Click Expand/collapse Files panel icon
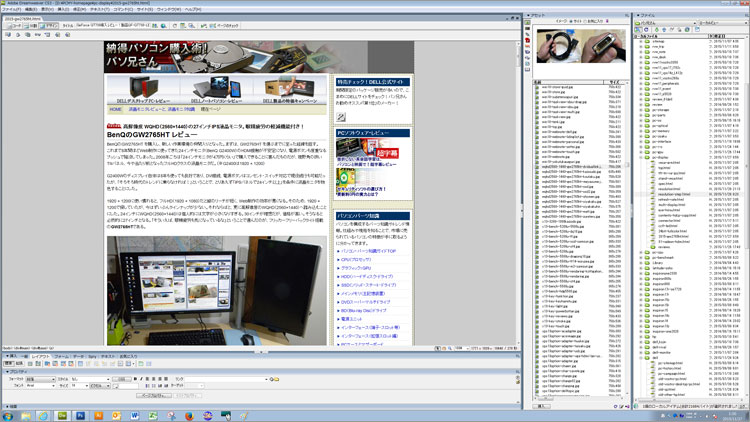This screenshot has height=422, width=750. 697,30
